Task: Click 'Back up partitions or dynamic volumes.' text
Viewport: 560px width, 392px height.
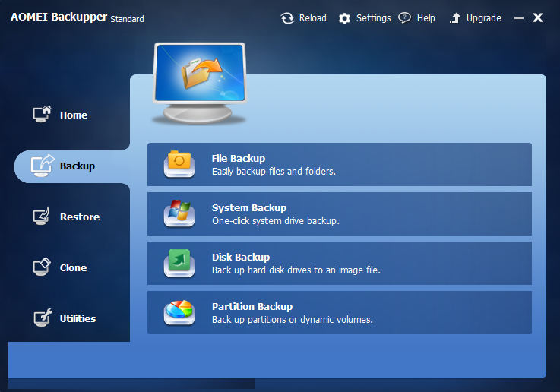Action: pyautogui.click(x=293, y=320)
